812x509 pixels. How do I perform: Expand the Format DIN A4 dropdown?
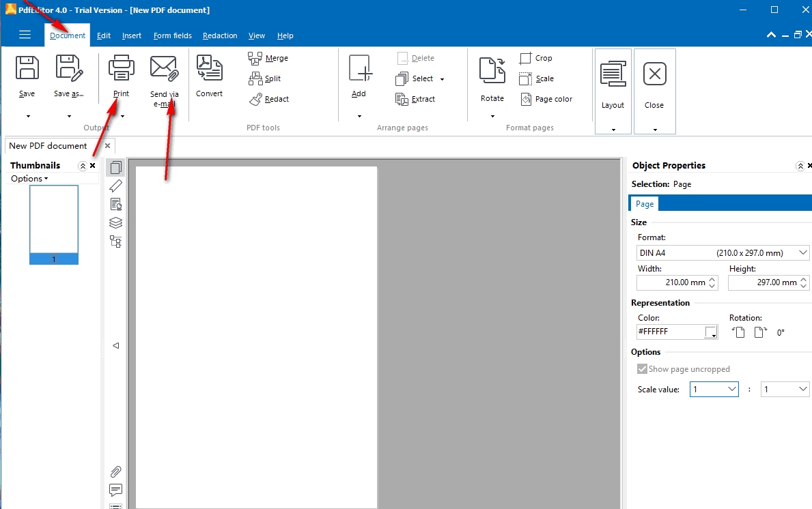802,253
